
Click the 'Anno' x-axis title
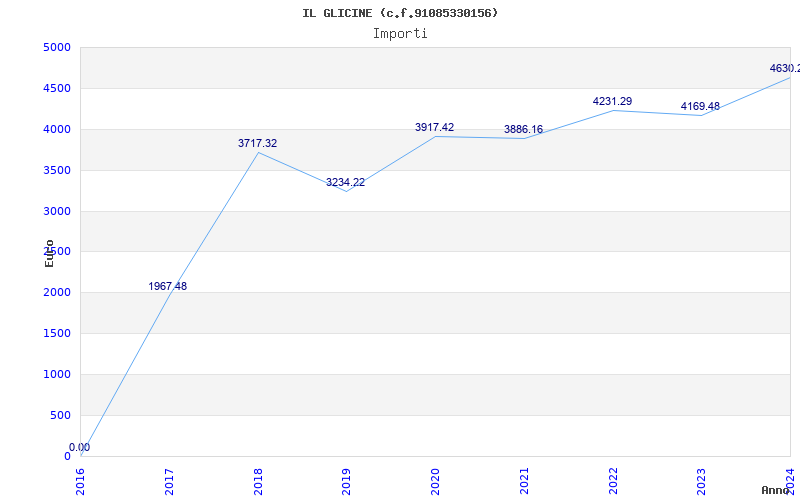(x=775, y=490)
